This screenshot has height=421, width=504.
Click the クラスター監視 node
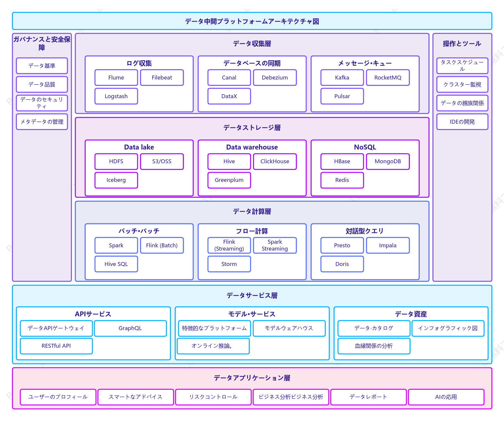(462, 84)
